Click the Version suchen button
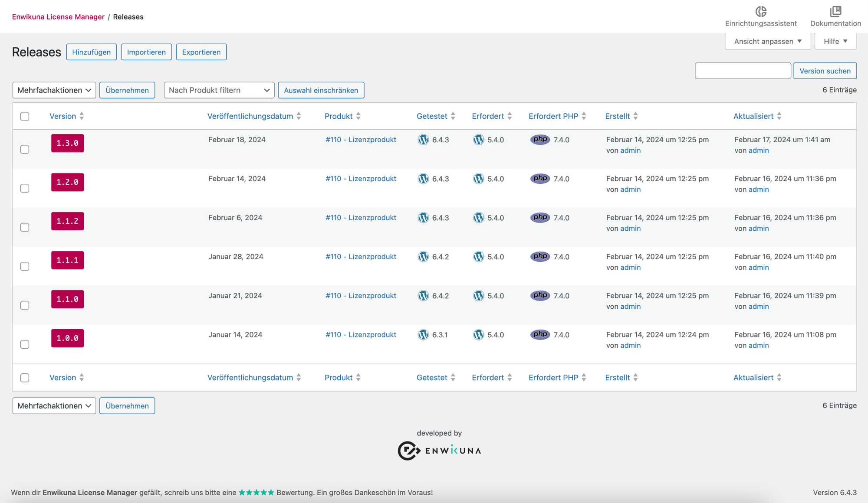Screen dimensions: 868x503 point(825,71)
